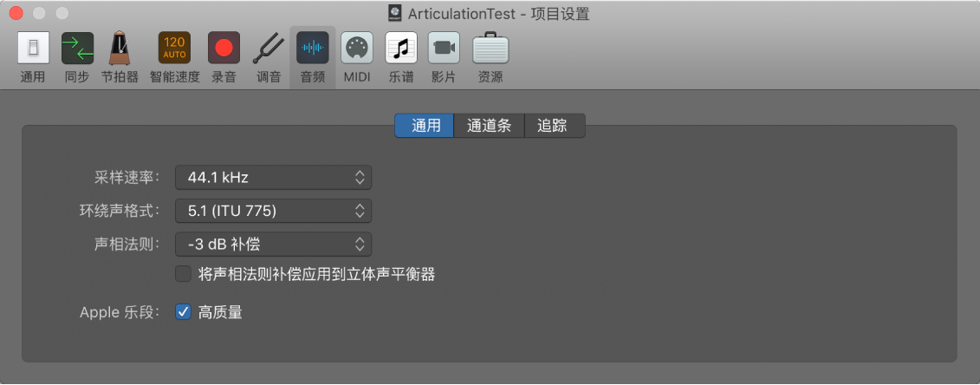
Task: Open the 节拍器 metronome settings
Action: point(120,58)
